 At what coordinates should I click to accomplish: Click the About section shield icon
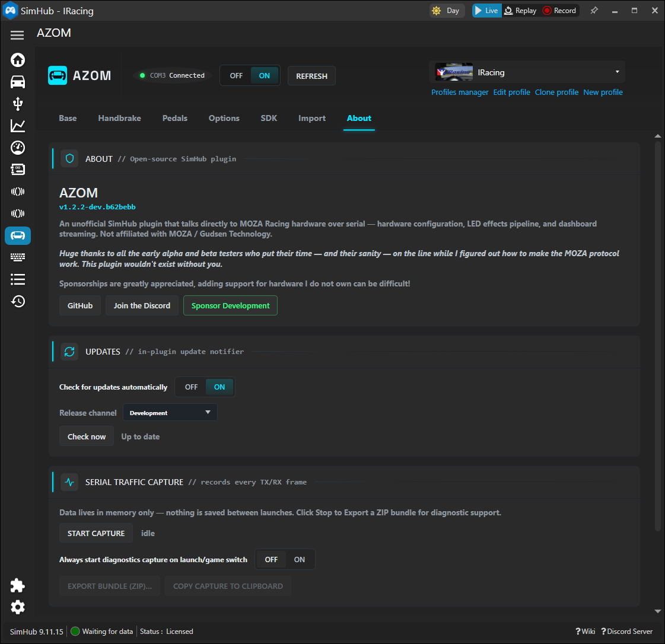[69, 159]
